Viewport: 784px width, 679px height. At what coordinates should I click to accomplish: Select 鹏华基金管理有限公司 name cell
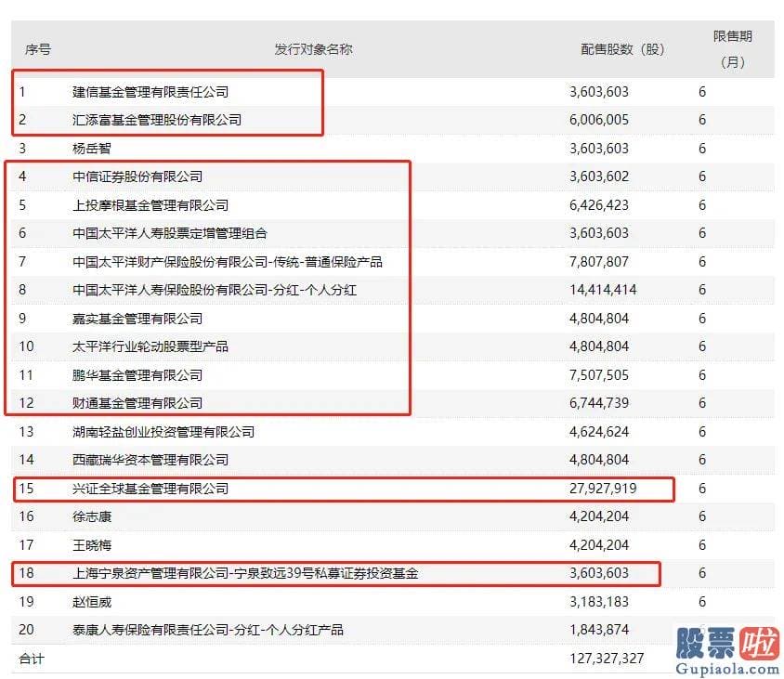click(137, 375)
